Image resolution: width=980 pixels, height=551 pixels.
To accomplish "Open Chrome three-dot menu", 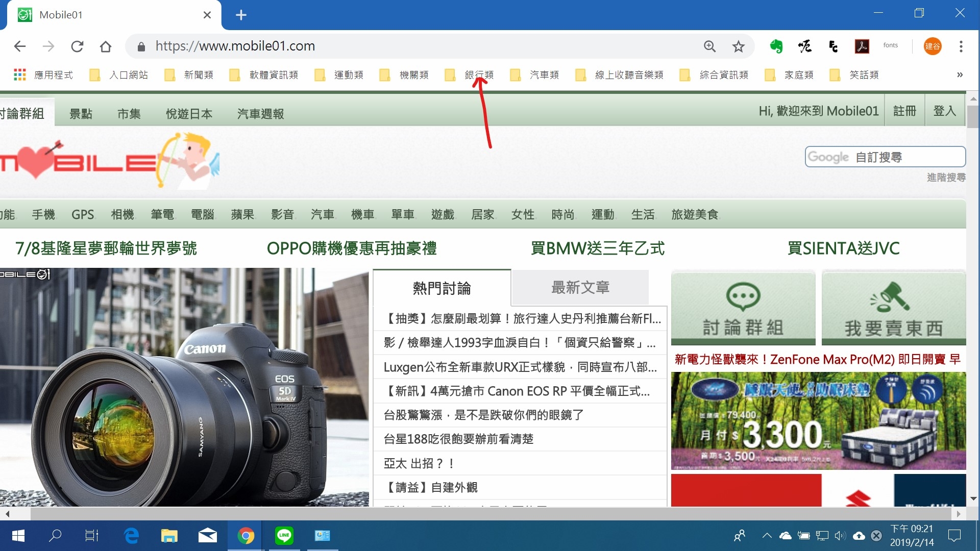I will [x=961, y=46].
